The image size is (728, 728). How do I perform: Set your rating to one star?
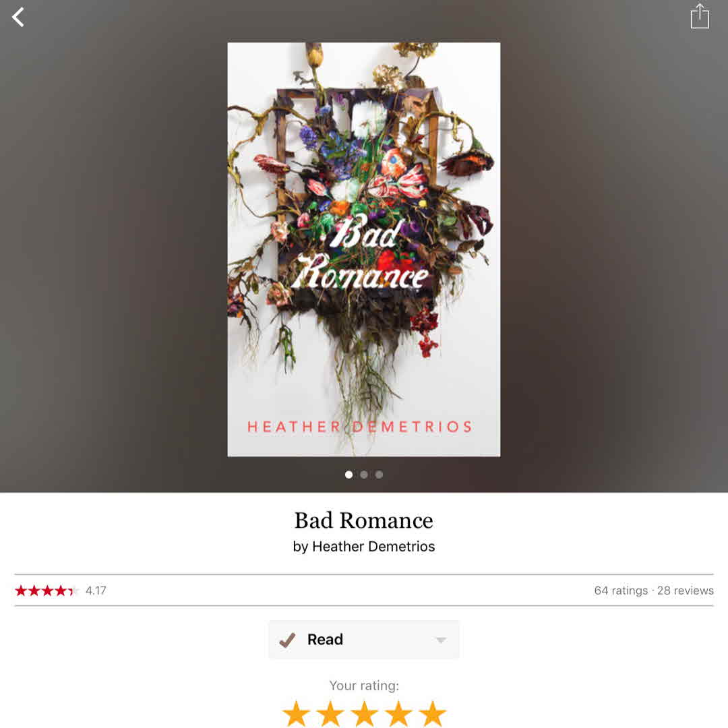click(x=296, y=714)
